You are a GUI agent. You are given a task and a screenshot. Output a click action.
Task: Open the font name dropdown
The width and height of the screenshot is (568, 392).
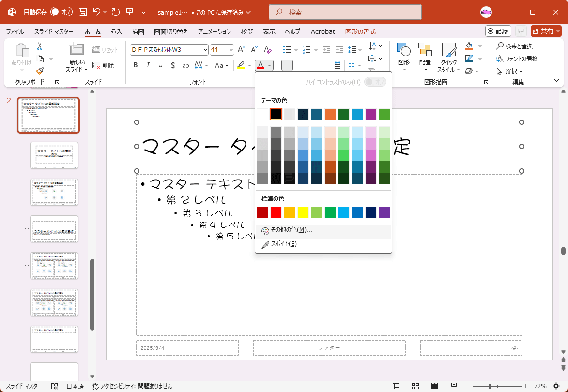205,50
